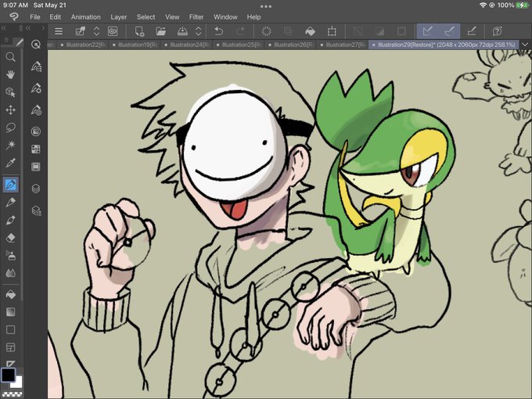532x399 pixels.
Task: Open the Help support icon
Action: click(497, 31)
